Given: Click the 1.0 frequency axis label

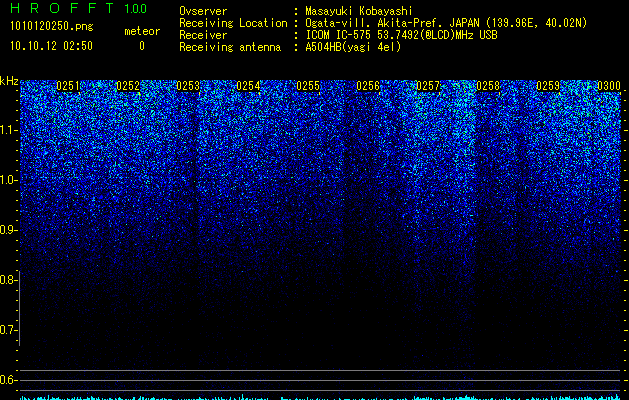Looking at the screenshot, I should point(9,180).
